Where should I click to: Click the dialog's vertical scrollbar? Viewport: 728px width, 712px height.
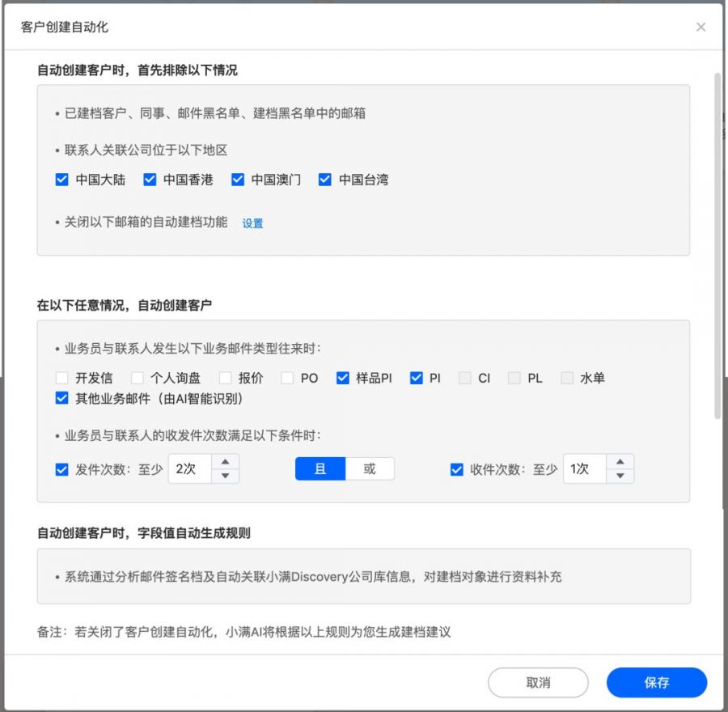tap(717, 246)
